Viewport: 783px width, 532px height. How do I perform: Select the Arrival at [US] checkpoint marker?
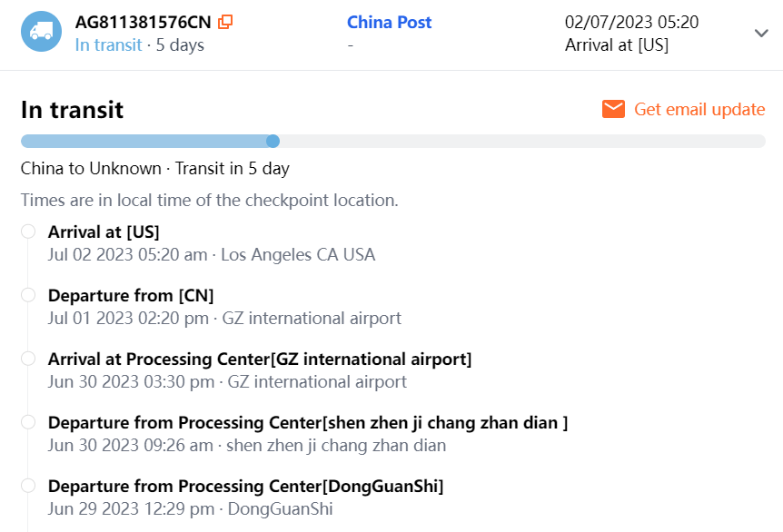pyautogui.click(x=28, y=232)
